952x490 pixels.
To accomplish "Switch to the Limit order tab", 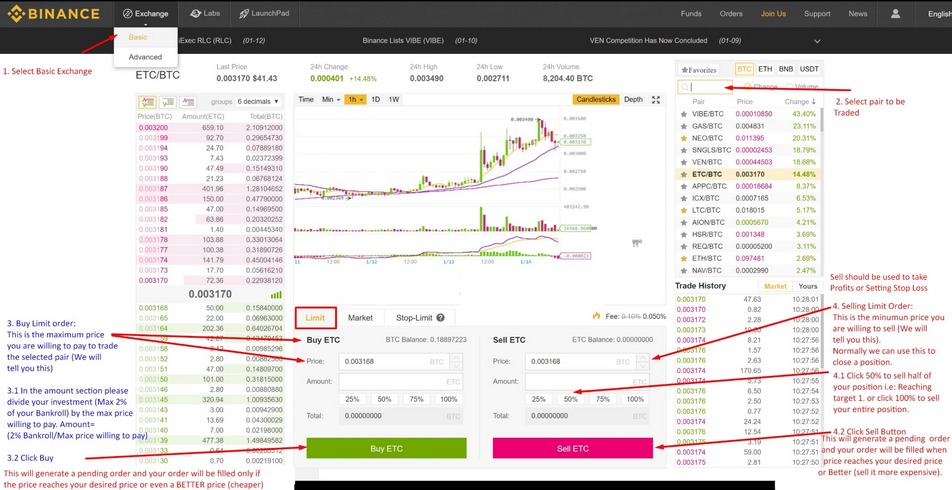I will [x=315, y=318].
